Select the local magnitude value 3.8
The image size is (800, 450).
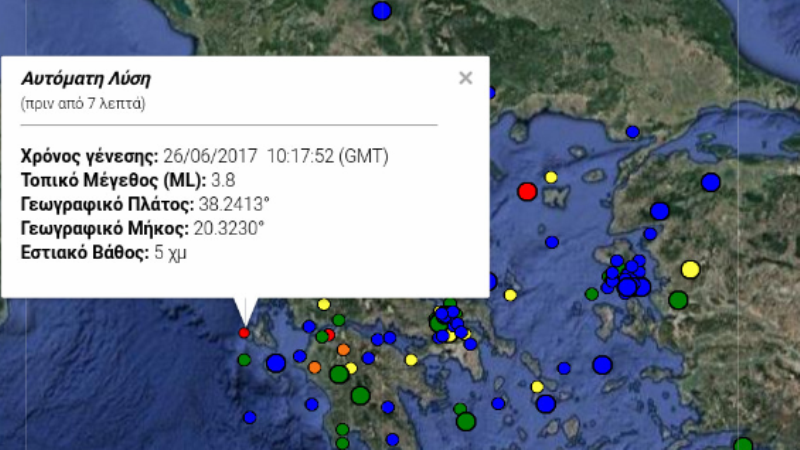[223, 180]
